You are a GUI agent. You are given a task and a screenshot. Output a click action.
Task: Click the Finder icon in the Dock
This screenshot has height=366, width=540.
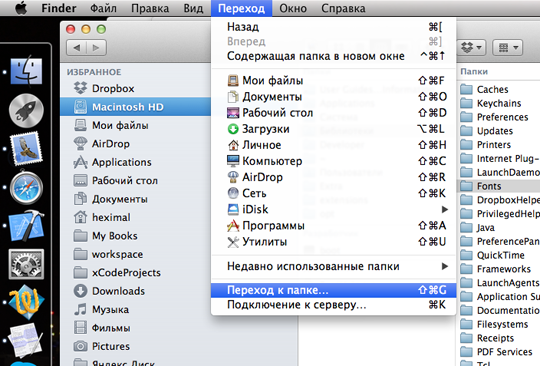click(26, 72)
